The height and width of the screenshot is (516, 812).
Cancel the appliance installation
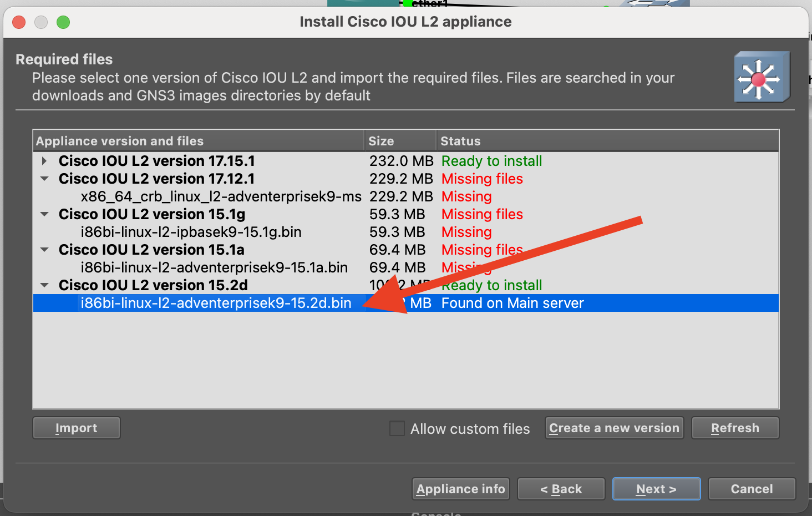[752, 489]
